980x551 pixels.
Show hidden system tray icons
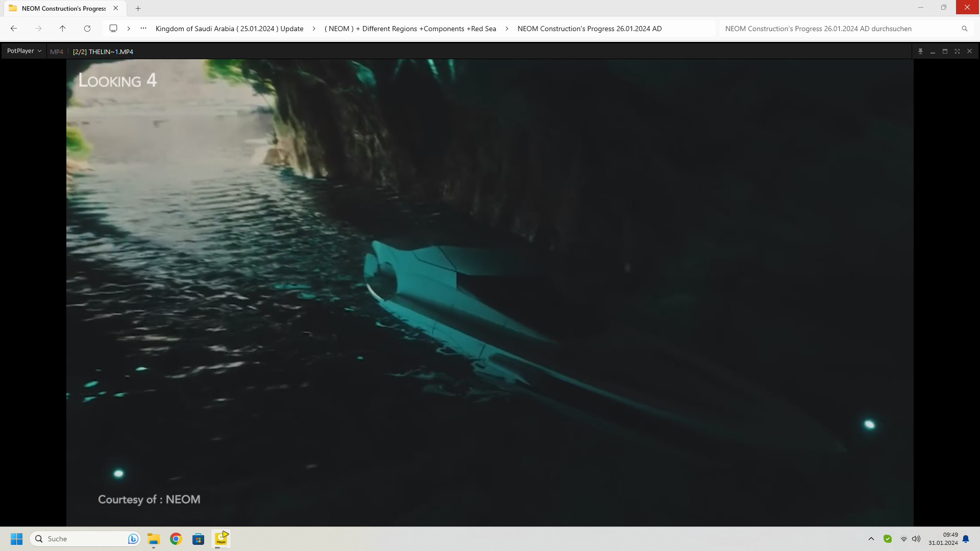coord(871,539)
